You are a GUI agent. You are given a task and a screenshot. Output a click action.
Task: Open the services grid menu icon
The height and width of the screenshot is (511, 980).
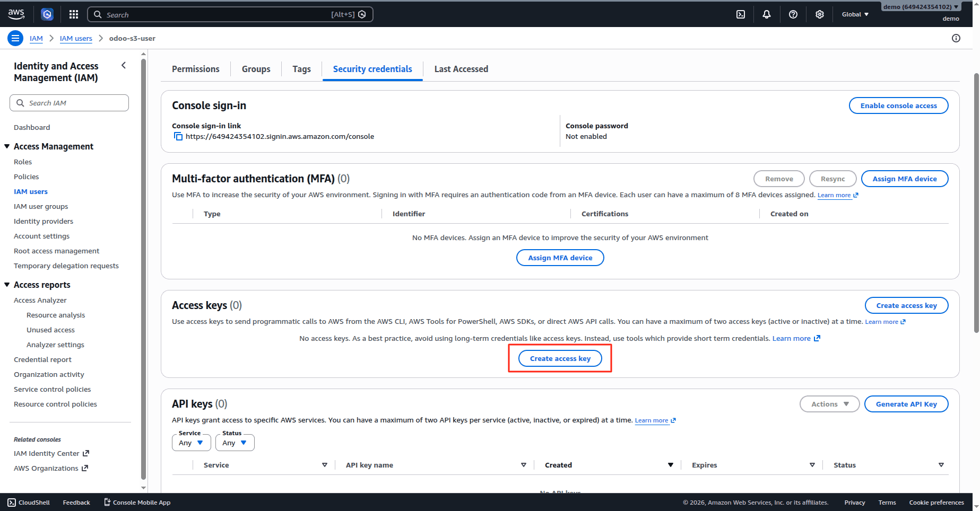coord(74,14)
